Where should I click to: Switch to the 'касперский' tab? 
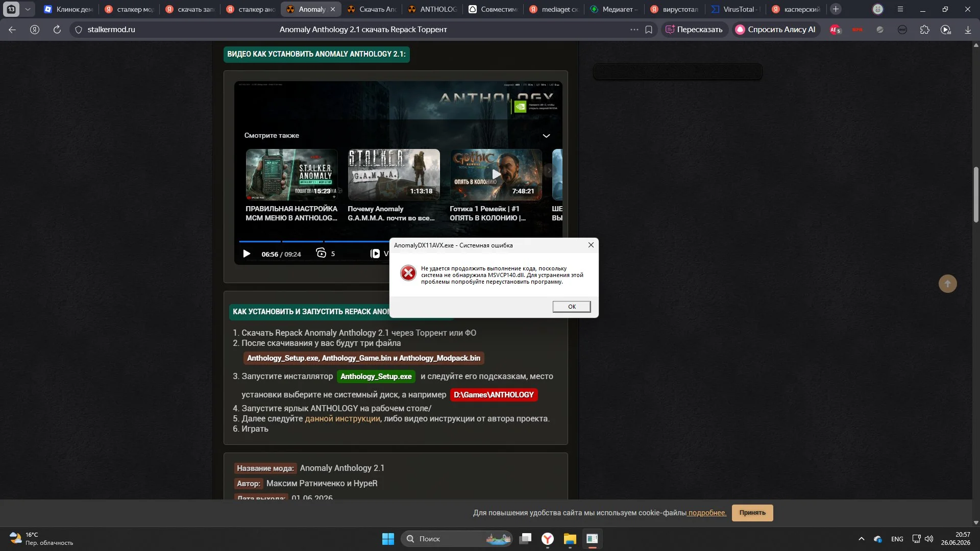pos(797,9)
